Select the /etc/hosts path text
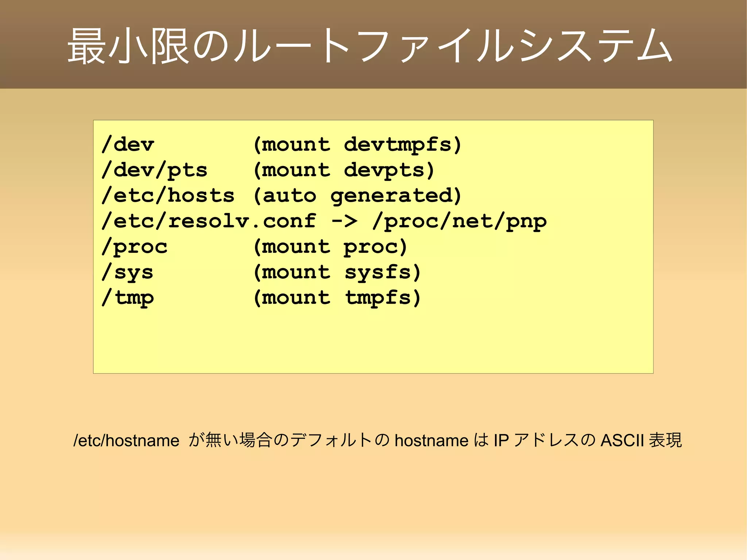 [168, 196]
